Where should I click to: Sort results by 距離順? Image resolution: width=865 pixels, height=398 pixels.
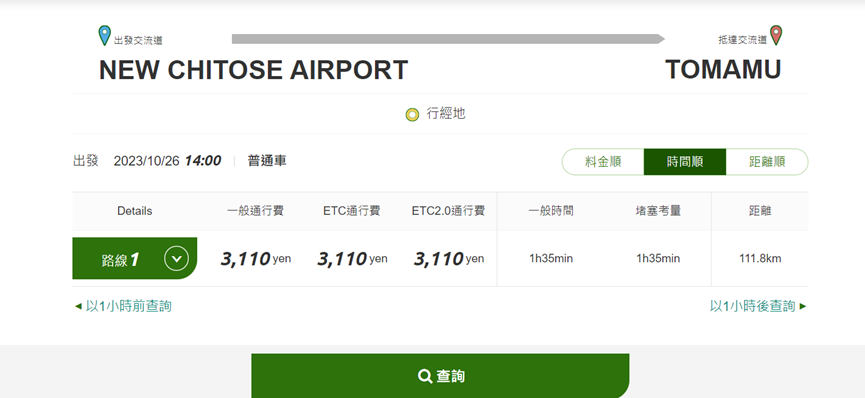click(x=767, y=162)
